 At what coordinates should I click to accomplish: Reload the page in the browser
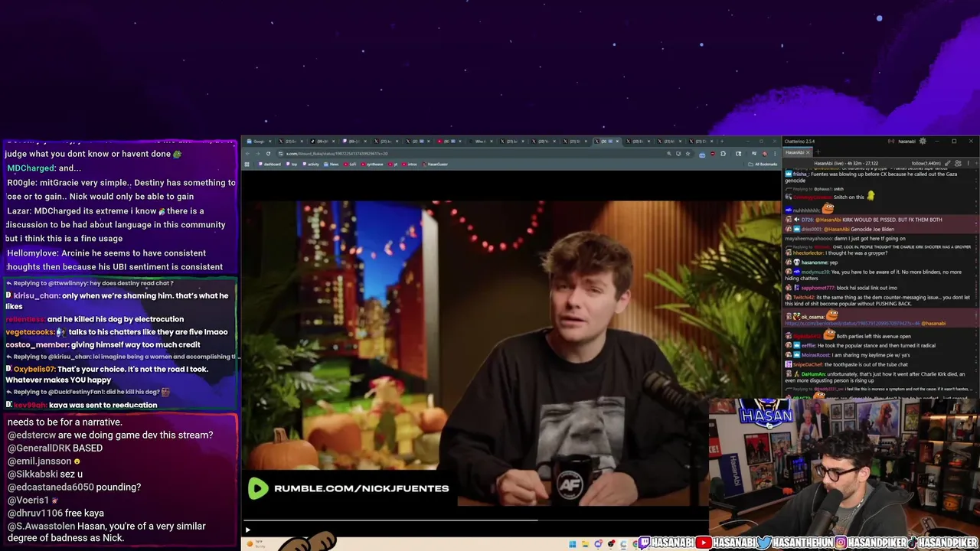(268, 154)
